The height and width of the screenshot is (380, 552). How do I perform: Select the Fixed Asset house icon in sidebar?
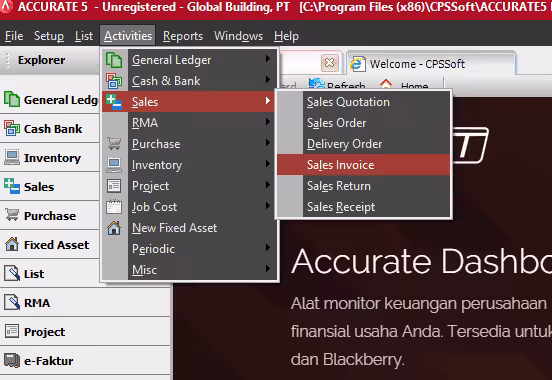point(12,244)
